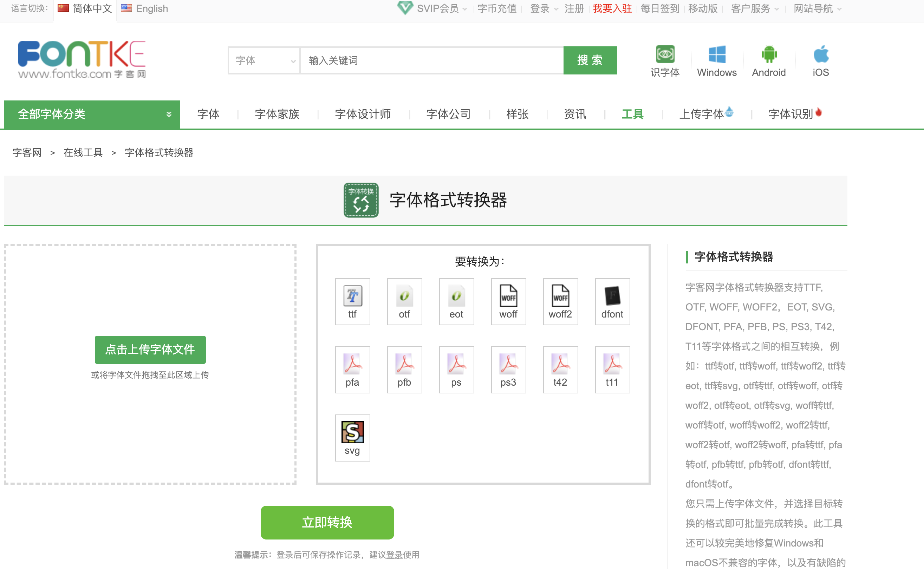This screenshot has height=569, width=924.
Task: Open the 工具 navigation tab
Action: [x=632, y=114]
